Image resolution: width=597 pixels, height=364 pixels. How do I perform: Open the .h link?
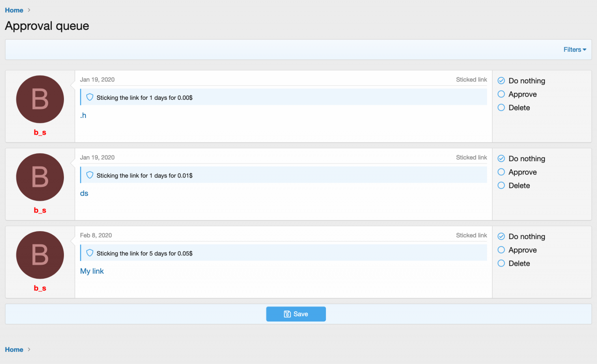click(x=83, y=116)
